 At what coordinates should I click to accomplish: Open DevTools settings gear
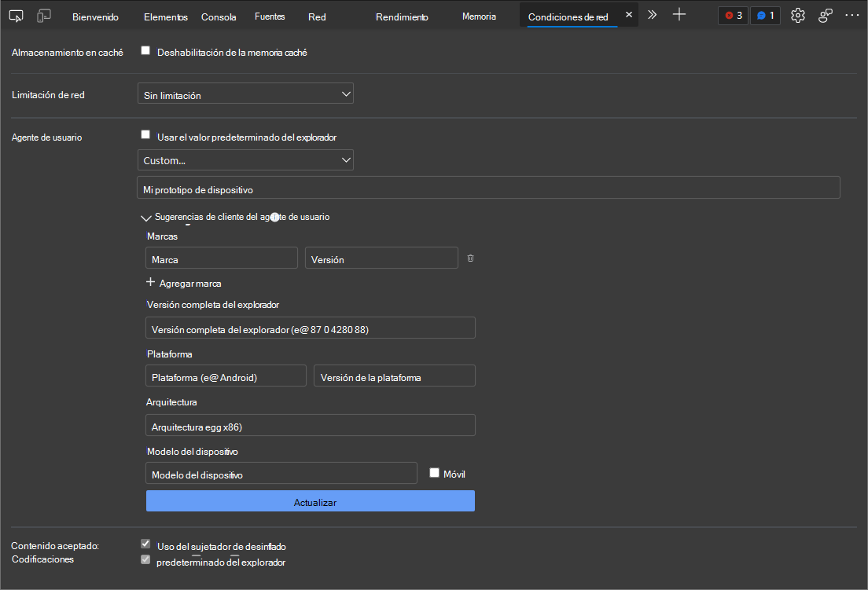point(797,15)
